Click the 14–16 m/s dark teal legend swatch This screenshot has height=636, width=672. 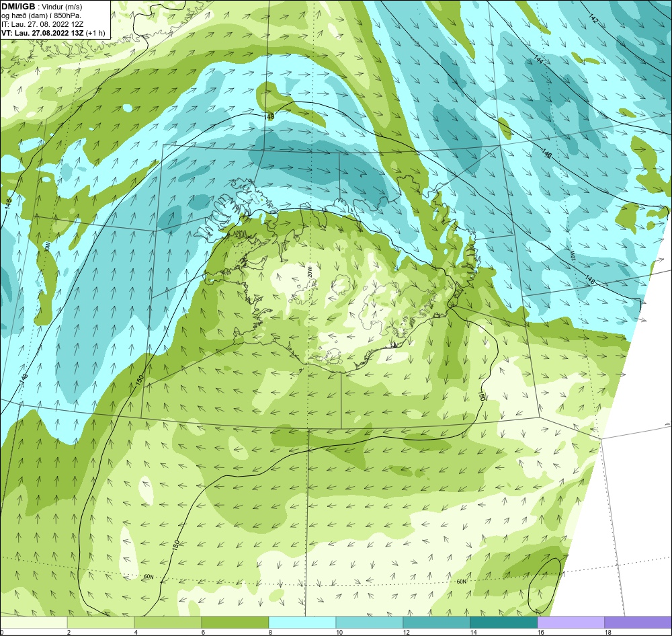point(503,622)
